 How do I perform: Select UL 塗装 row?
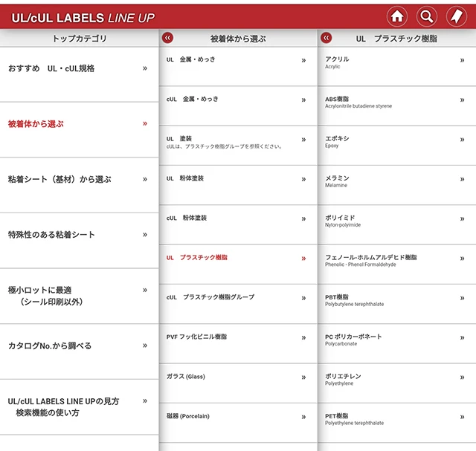tap(238, 146)
